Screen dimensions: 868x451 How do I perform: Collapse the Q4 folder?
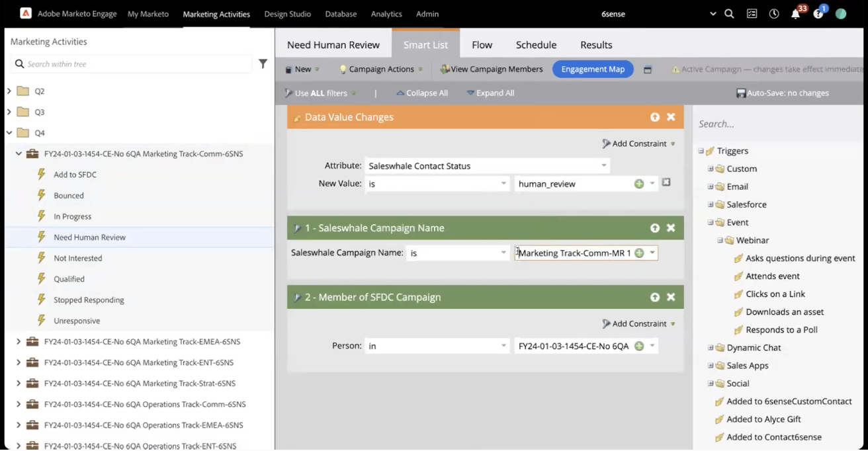(9, 133)
